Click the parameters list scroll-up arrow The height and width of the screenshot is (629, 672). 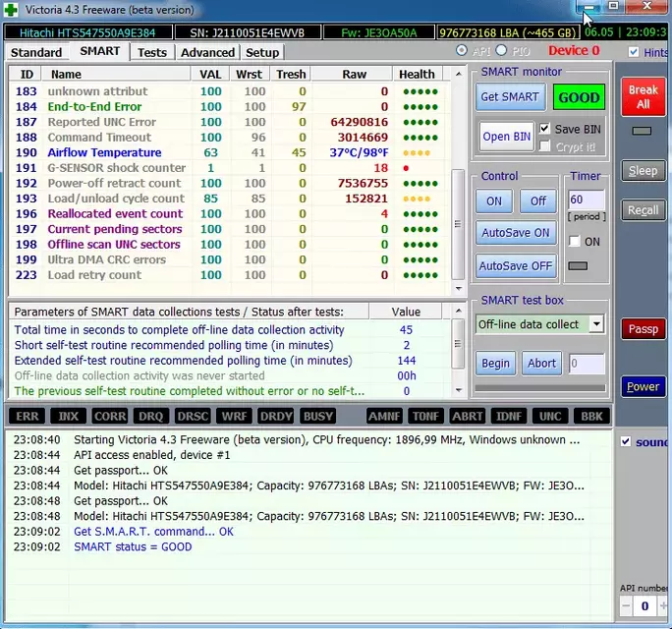[x=459, y=311]
